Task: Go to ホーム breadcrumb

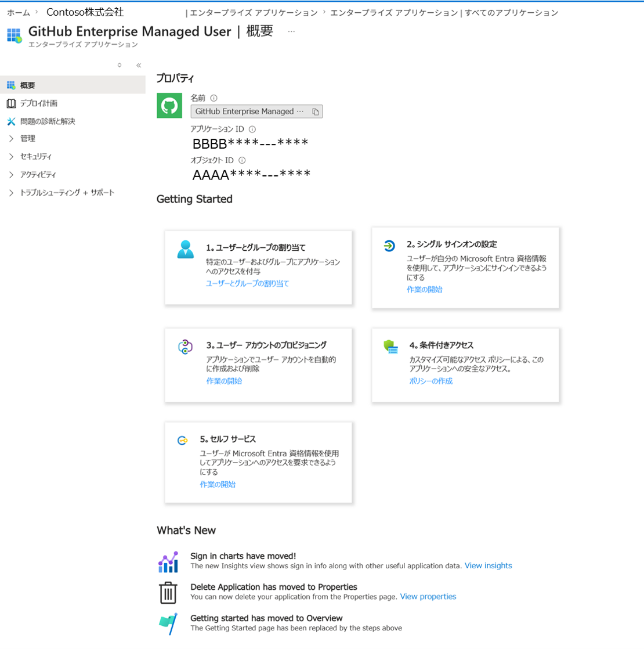Action: tap(18, 13)
